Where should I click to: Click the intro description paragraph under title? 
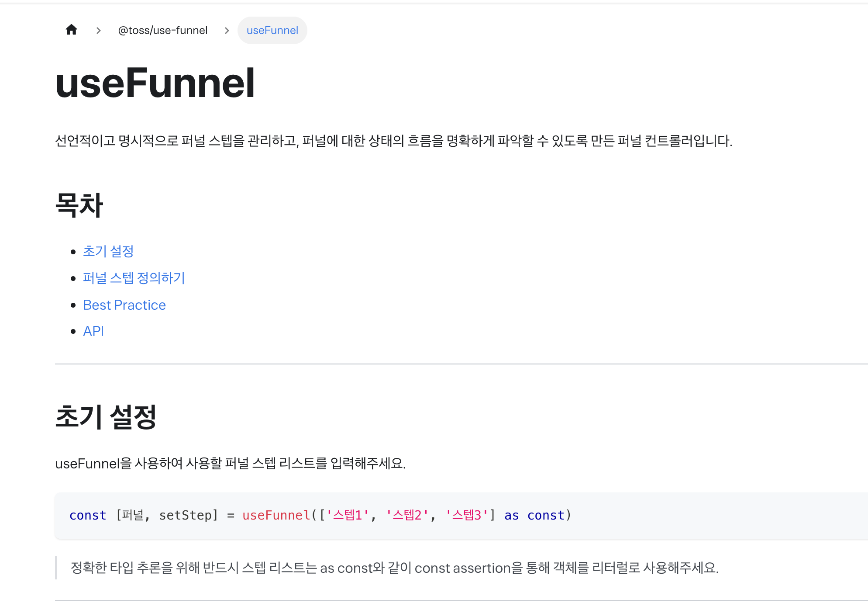tap(393, 141)
